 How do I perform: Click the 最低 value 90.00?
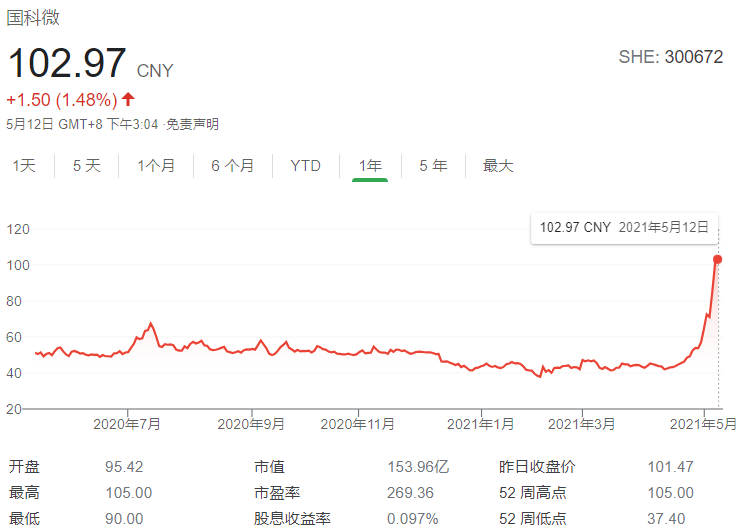coord(124,519)
